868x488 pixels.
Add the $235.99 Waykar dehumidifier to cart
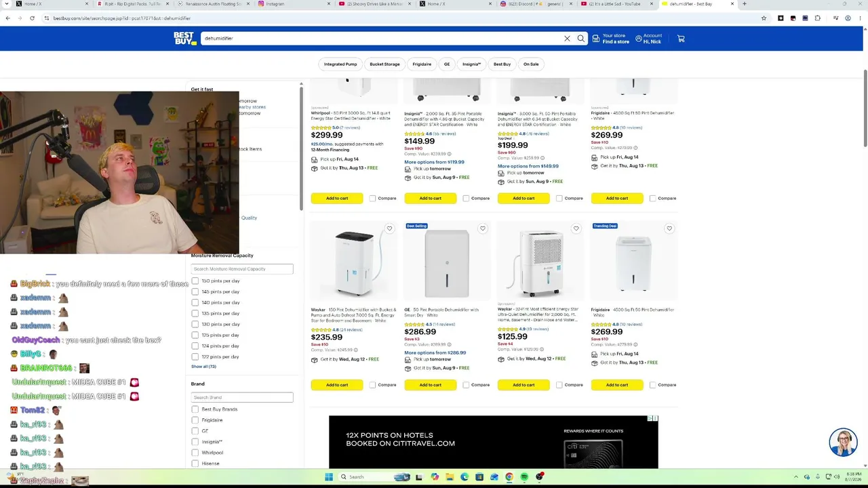coord(337,385)
